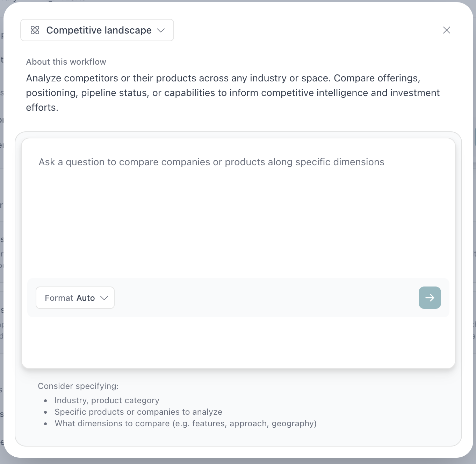Click the word 'Format' in the selector
476x464 pixels.
coord(59,298)
